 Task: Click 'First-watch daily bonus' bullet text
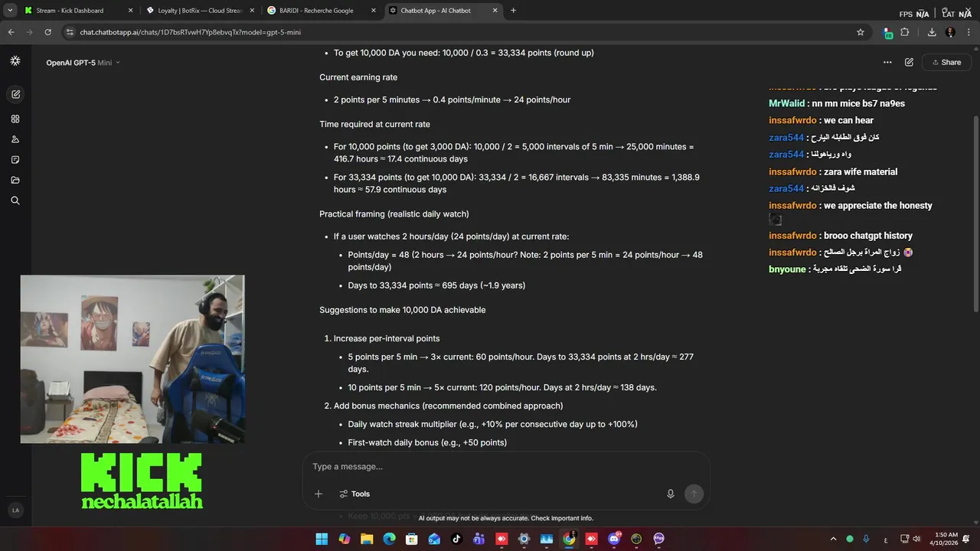pos(427,442)
